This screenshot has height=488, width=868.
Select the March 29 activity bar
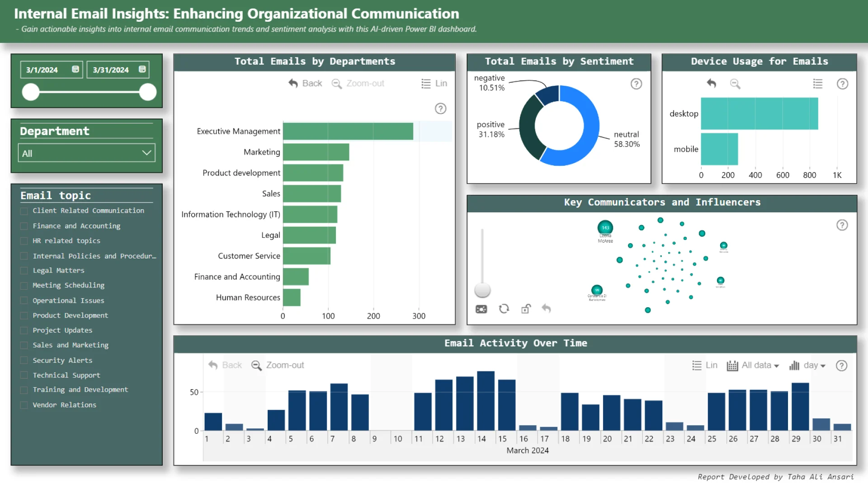tap(800, 407)
